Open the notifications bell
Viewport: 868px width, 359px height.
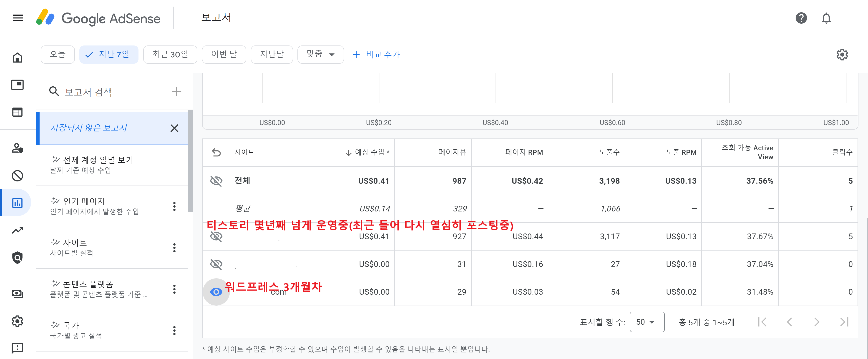826,18
